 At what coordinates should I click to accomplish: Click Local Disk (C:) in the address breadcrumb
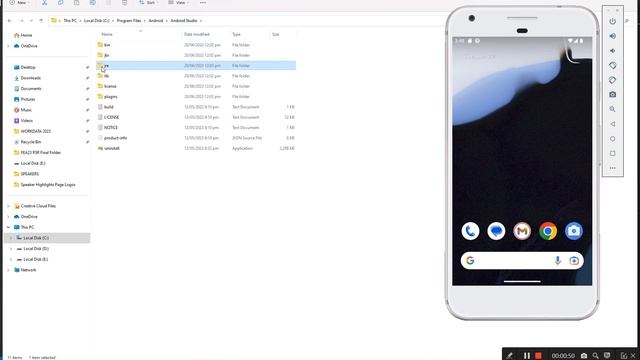[97, 20]
